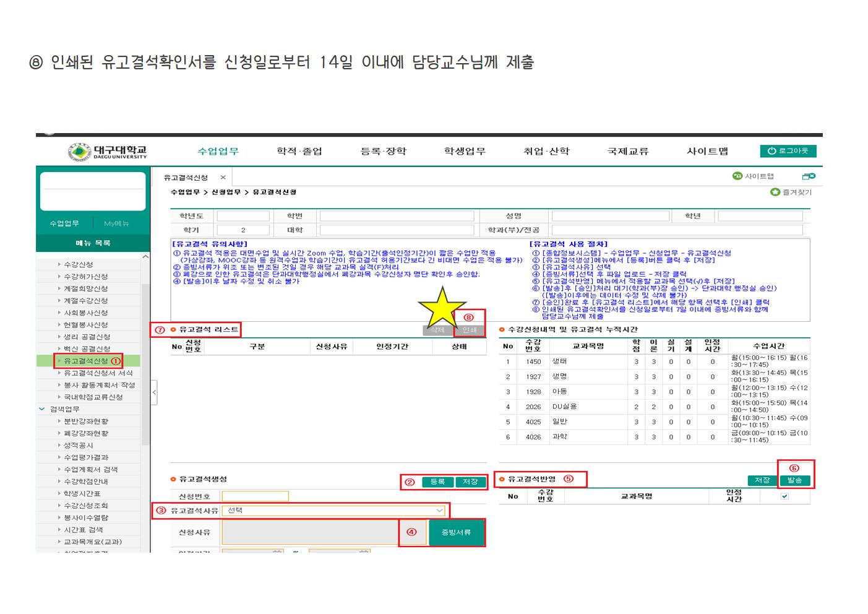Open the 등록·장학 top menu
The height and width of the screenshot is (614, 868).
tap(383, 152)
